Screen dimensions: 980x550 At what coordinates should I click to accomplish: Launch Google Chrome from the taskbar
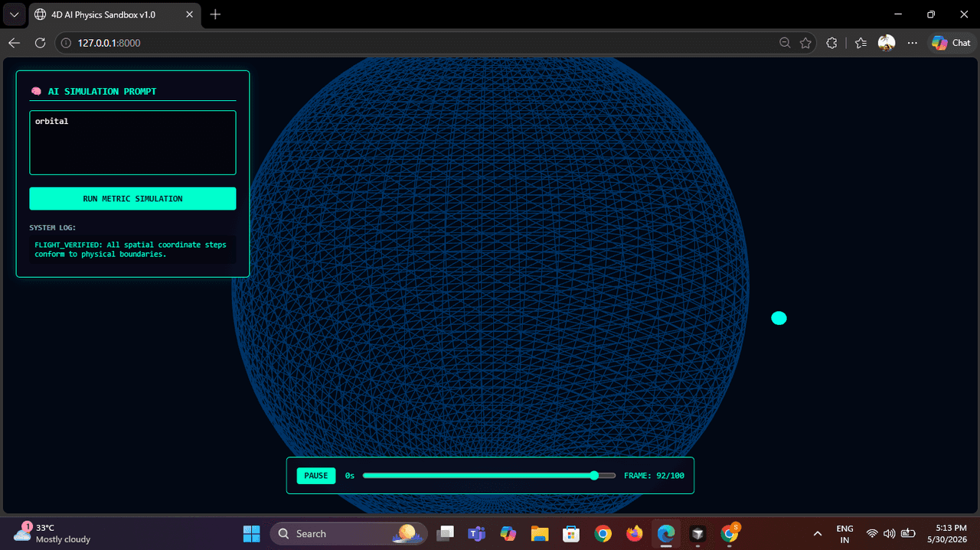(603, 533)
